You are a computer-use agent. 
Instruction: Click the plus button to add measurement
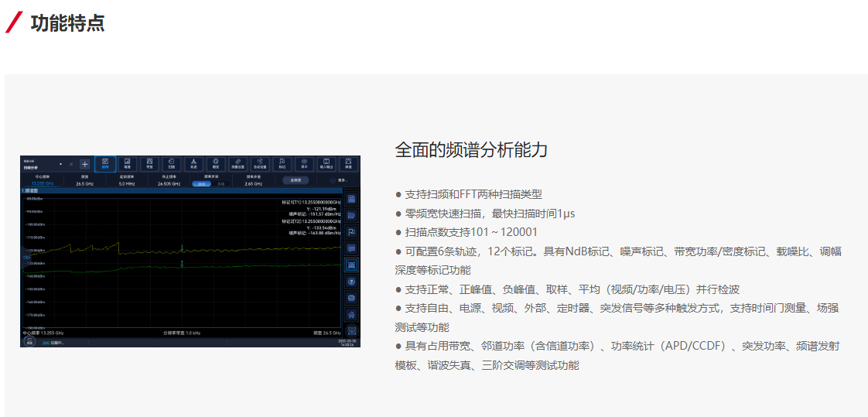tap(84, 164)
